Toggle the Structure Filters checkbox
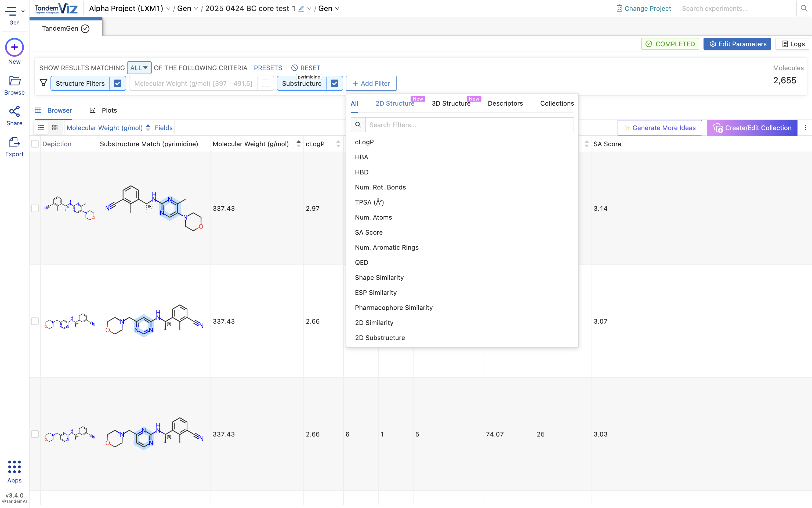Screen dimensions: 812x508 click(117, 83)
